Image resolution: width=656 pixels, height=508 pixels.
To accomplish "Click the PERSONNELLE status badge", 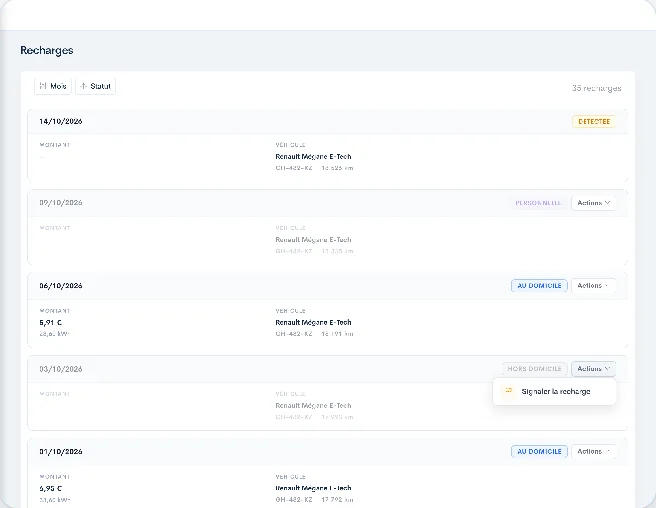I will (538, 203).
